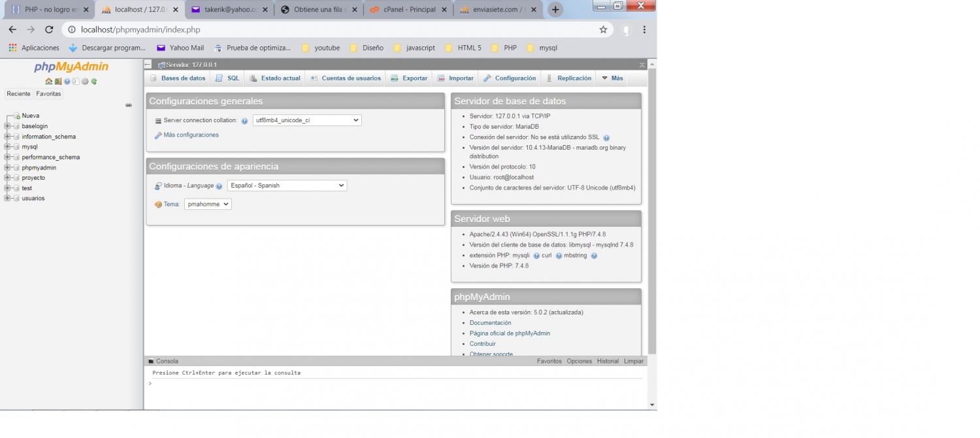Open navigation panel settings gear icon
The image size is (980, 438).
[x=85, y=82]
